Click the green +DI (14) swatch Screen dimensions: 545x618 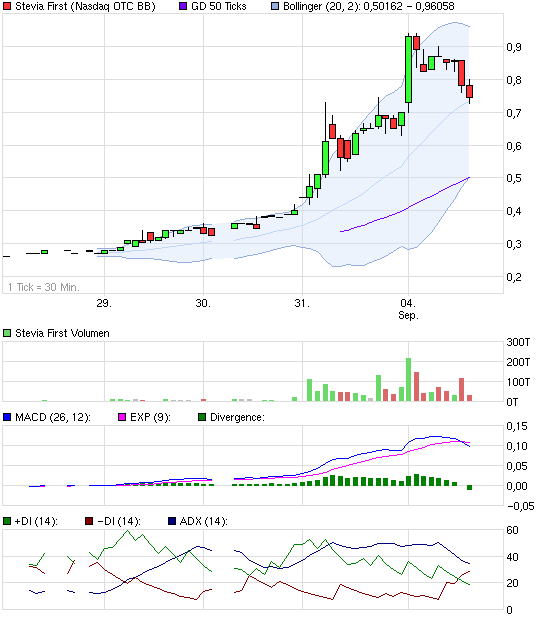coord(7,521)
